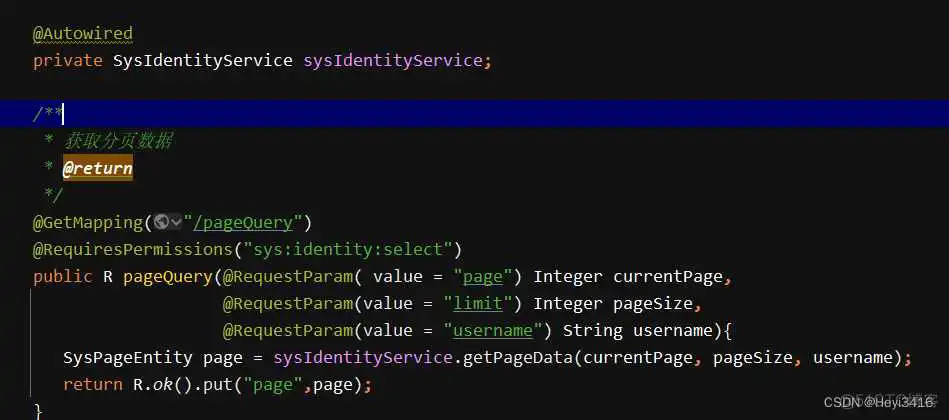Click the currentPage parameter in the signature

[664, 276]
